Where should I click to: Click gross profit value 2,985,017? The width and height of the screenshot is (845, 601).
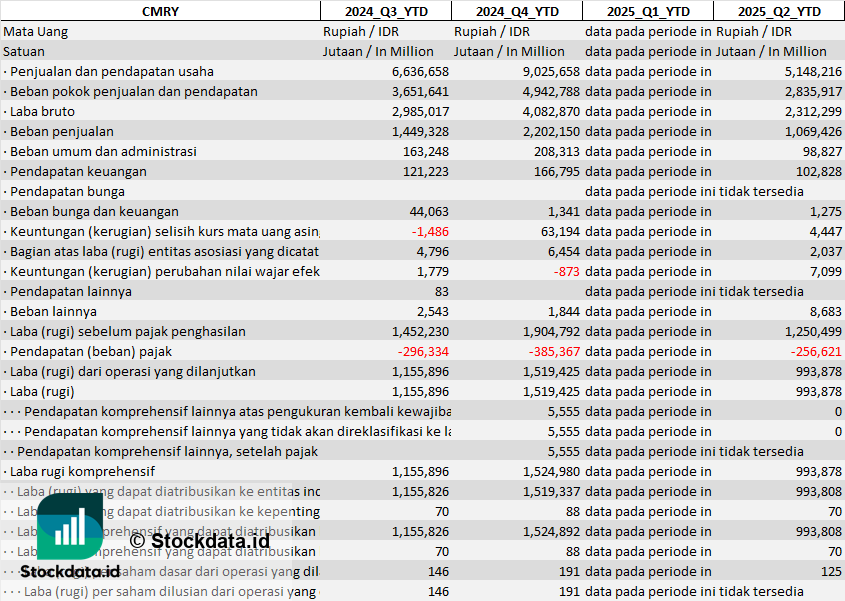[x=420, y=112]
